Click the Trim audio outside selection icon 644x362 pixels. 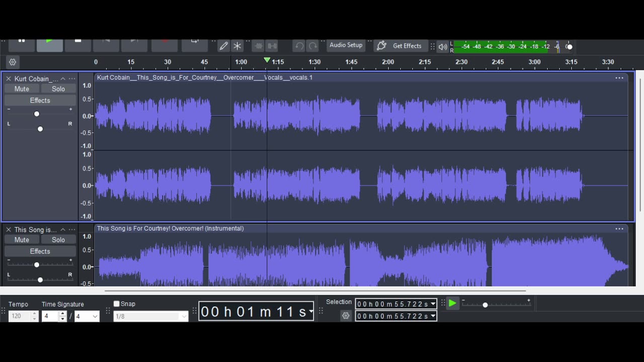tap(259, 46)
